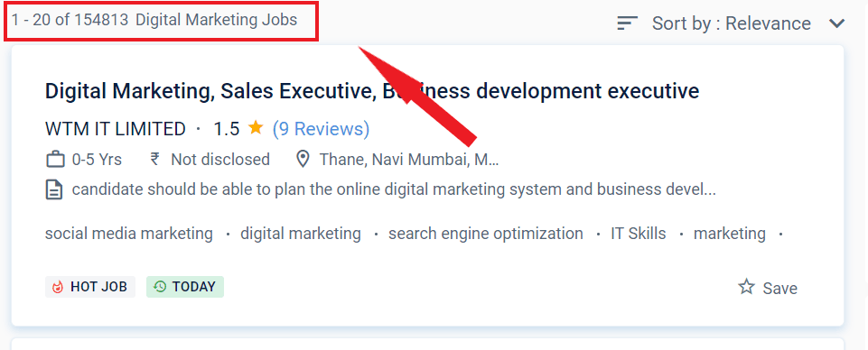Click the HOT JOB badge
Image resolution: width=868 pixels, height=350 pixels.
(x=90, y=287)
